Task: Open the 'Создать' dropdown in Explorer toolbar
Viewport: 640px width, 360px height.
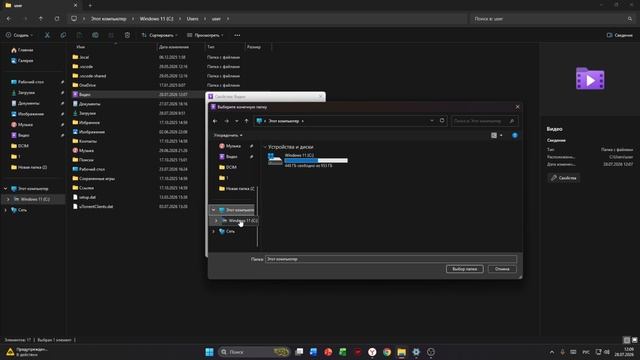Action: click(20, 36)
